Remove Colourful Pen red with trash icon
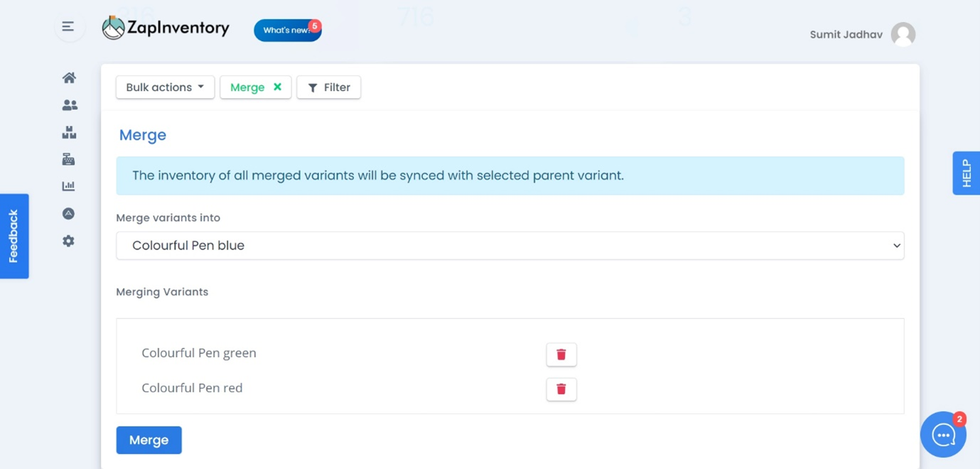 561,389
